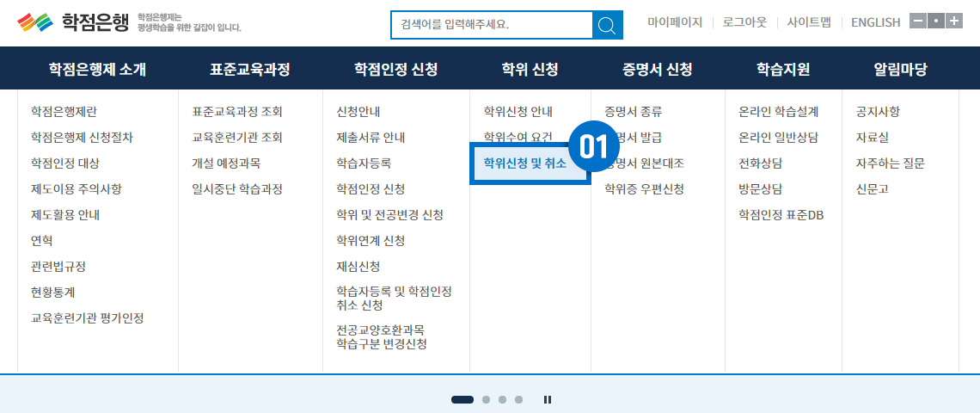Click the 로그아웃 link

coord(744,22)
